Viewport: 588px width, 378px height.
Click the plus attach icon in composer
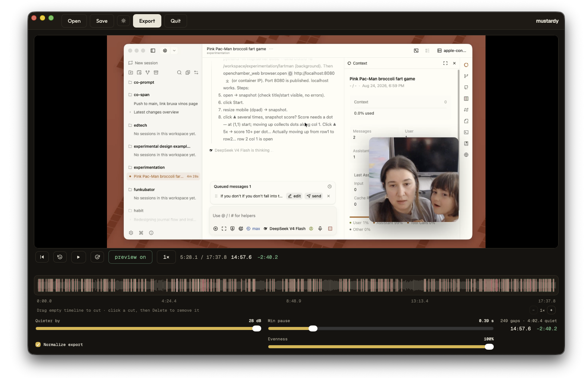coord(215,229)
